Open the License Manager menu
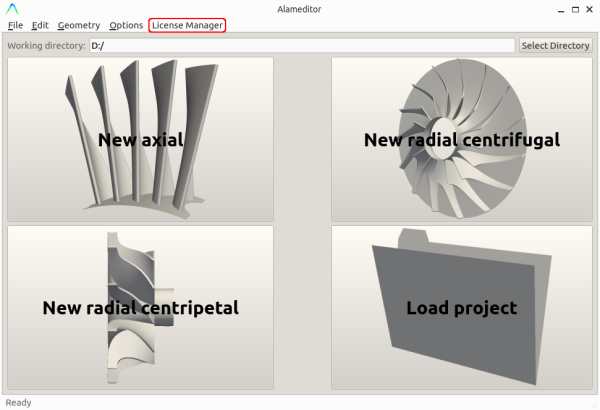Screen dimensions: 600x410 click(x=187, y=25)
